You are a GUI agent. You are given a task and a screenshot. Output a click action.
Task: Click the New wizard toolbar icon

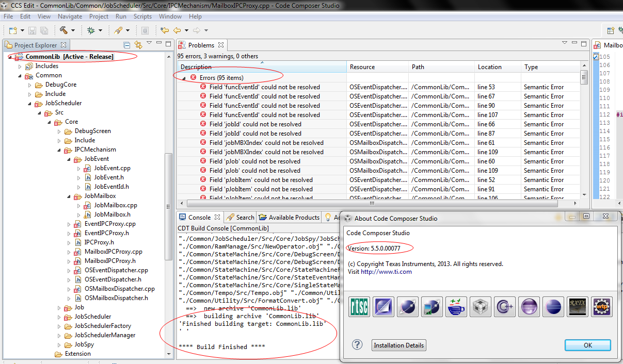(x=12, y=30)
